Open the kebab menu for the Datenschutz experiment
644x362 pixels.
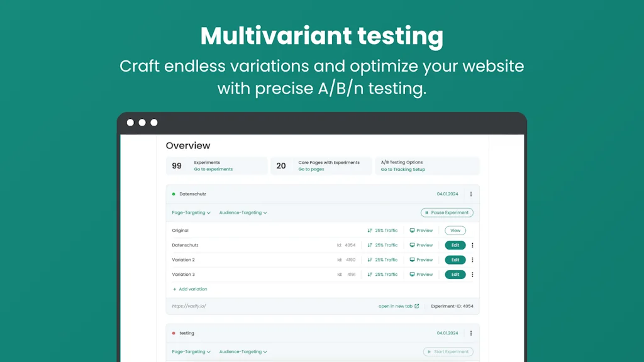(x=472, y=194)
